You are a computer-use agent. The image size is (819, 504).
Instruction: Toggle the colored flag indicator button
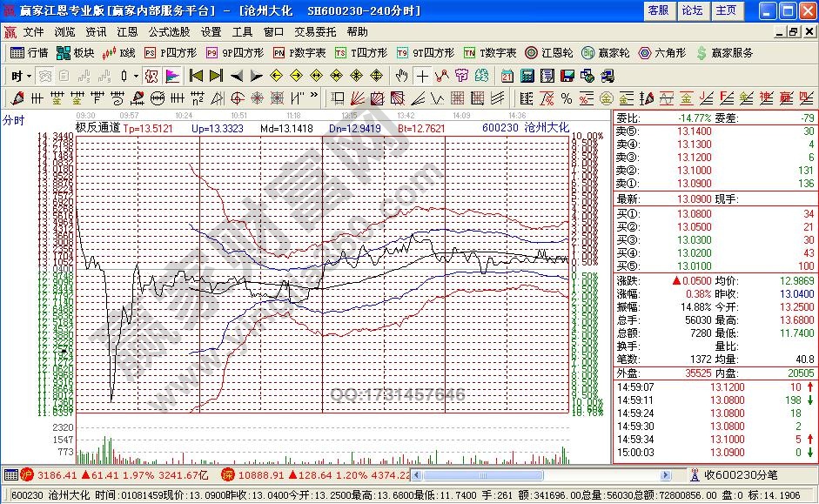coord(171,76)
